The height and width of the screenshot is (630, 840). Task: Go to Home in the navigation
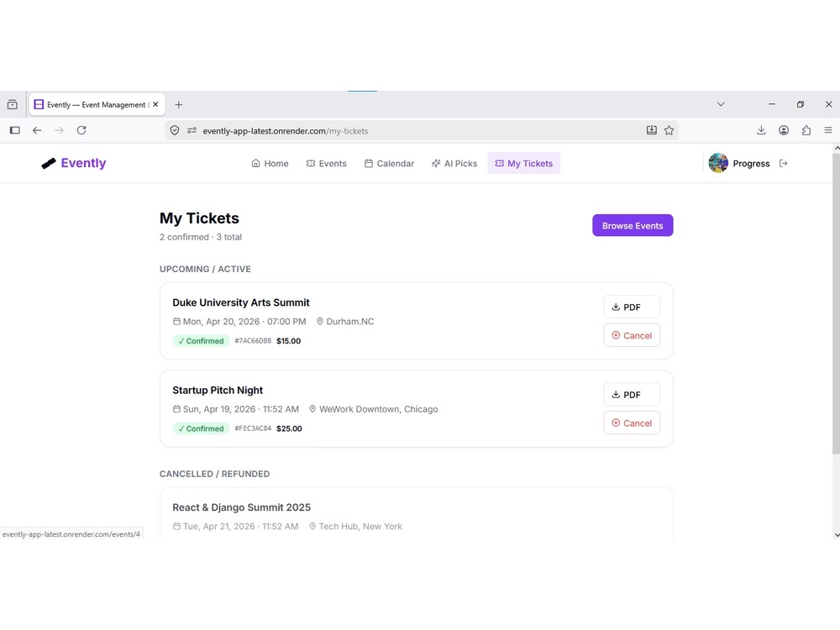[x=270, y=164]
